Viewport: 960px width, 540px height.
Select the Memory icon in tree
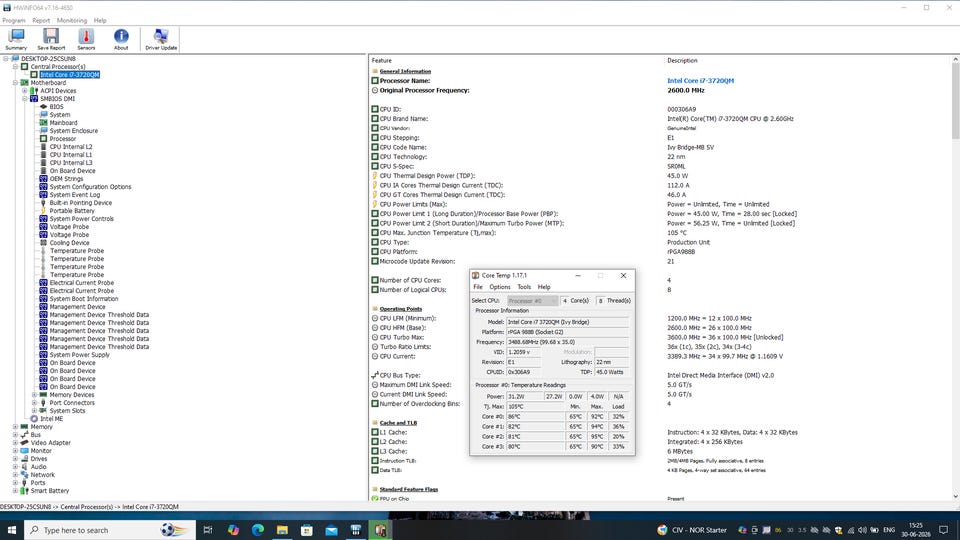24,427
